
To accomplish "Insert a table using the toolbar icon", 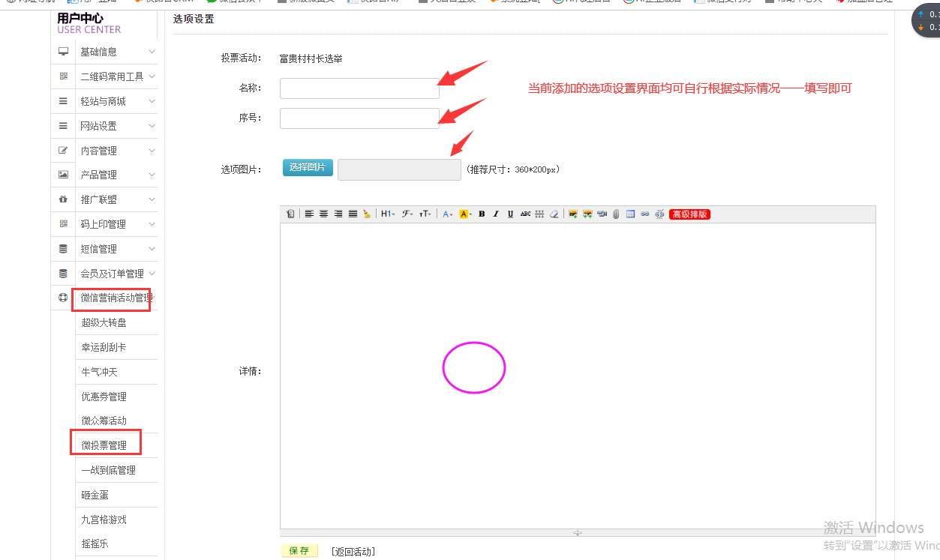I will click(630, 214).
